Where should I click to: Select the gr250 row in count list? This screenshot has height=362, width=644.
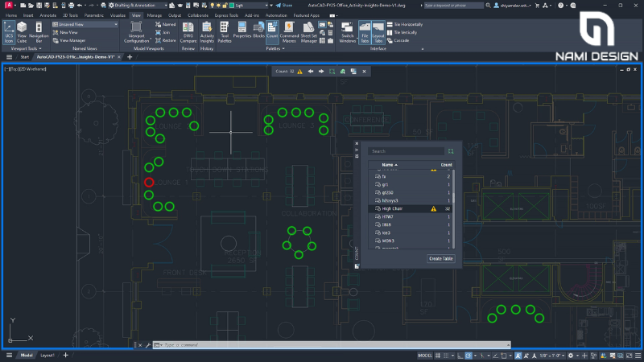click(x=411, y=192)
